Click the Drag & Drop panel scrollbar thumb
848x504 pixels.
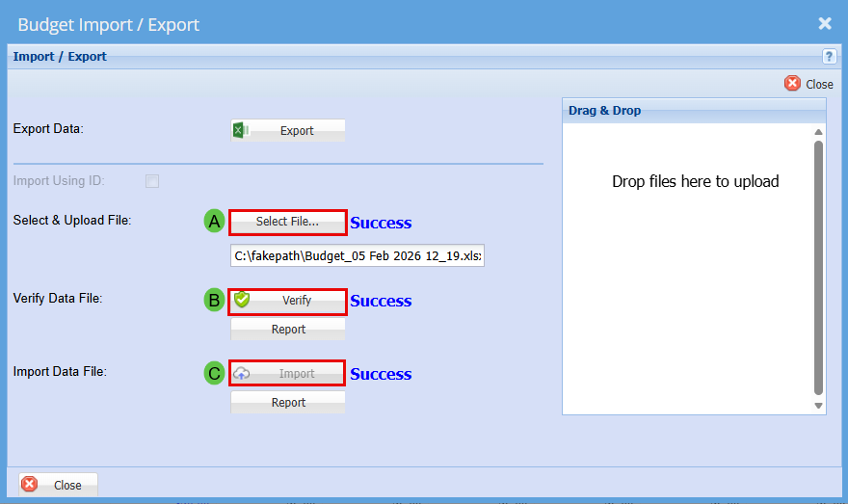tap(818, 268)
